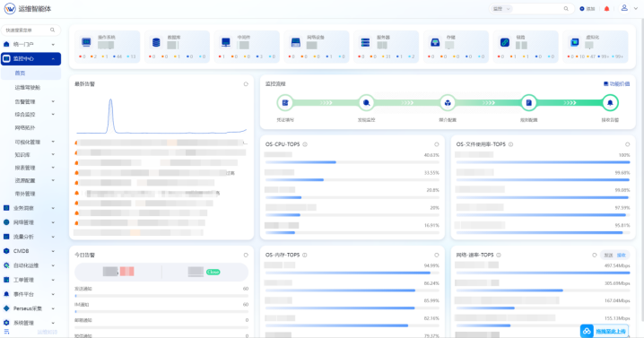The image size is (644, 338).
Task: Click the 规则配置 step icon
Action: click(529, 103)
